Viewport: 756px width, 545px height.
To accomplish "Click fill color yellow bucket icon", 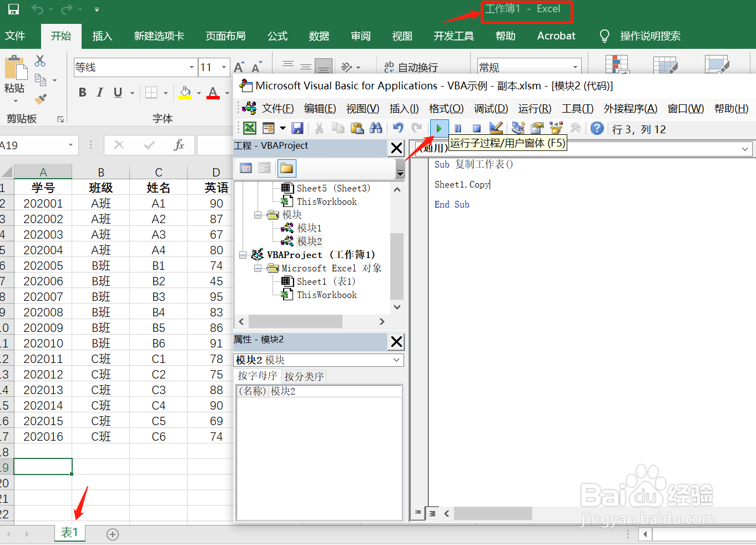I will tap(185, 93).
